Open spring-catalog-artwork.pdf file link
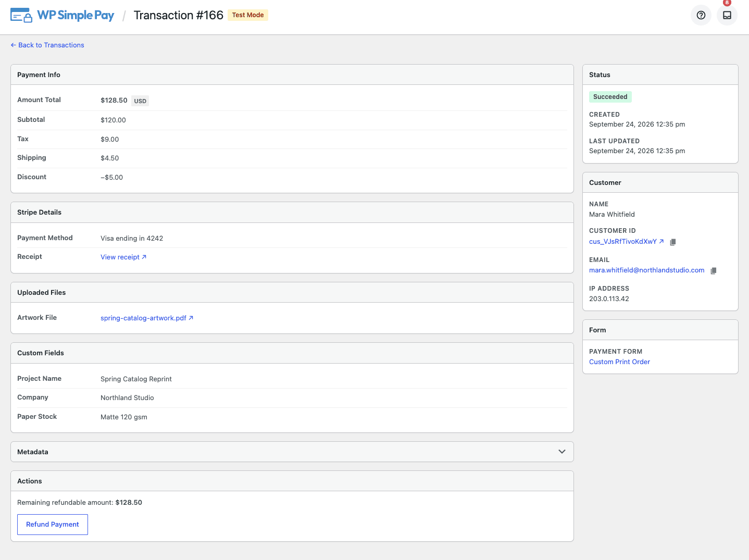This screenshot has width=749, height=560. 147,318
